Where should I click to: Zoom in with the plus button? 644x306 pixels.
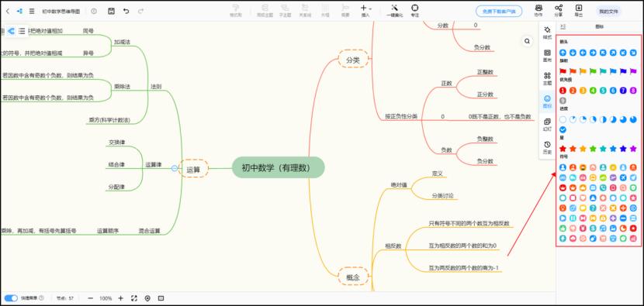coord(120,298)
